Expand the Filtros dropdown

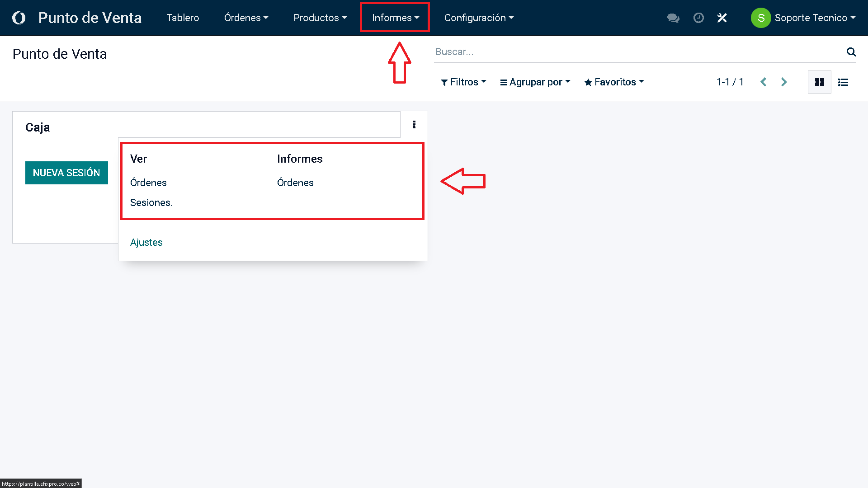463,82
